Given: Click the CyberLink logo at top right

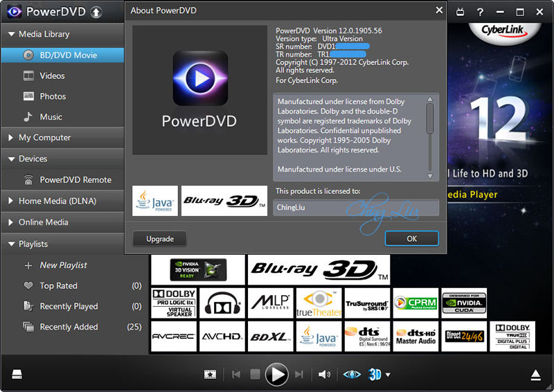Looking at the screenshot, I should tap(505, 31).
